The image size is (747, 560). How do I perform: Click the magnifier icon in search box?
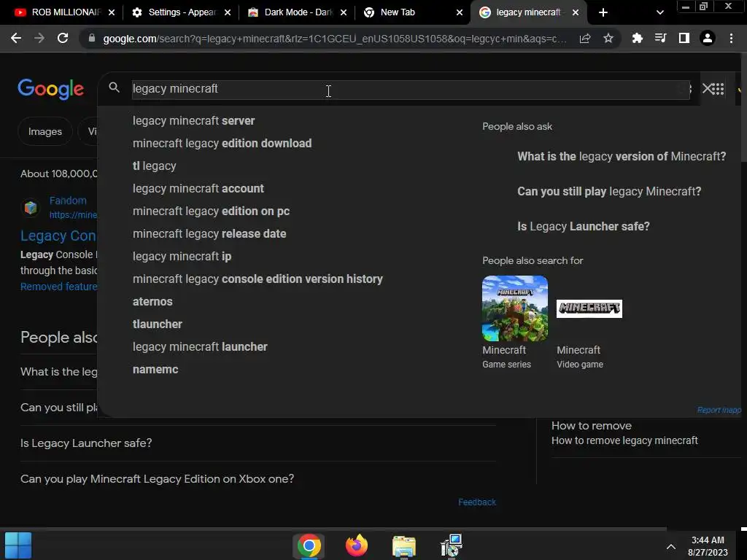pyautogui.click(x=114, y=87)
